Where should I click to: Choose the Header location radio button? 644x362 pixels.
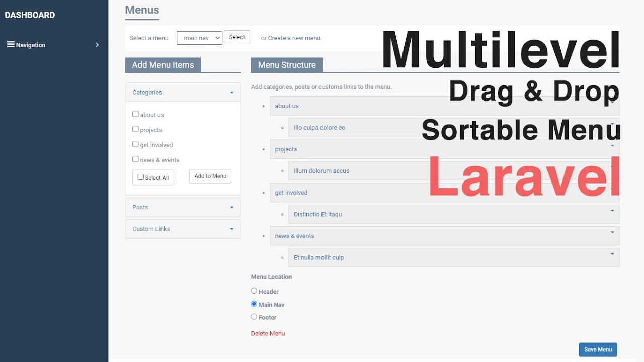tap(254, 291)
